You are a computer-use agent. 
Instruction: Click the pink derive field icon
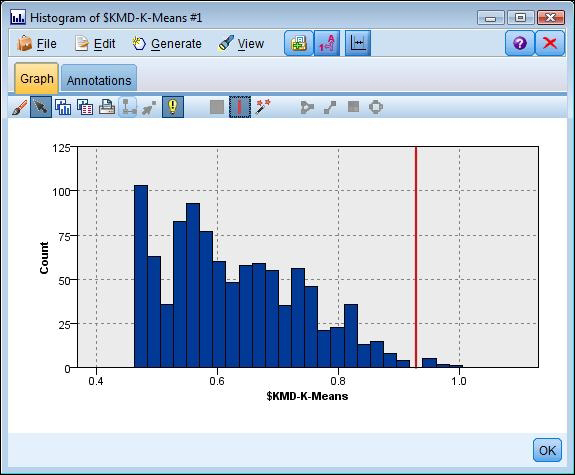click(327, 43)
